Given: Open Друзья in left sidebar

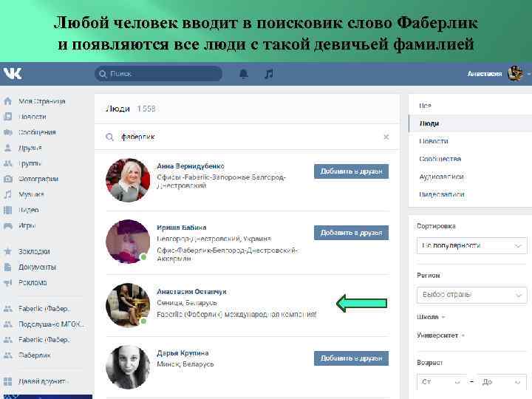Looking at the screenshot, I should pyautogui.click(x=30, y=148).
